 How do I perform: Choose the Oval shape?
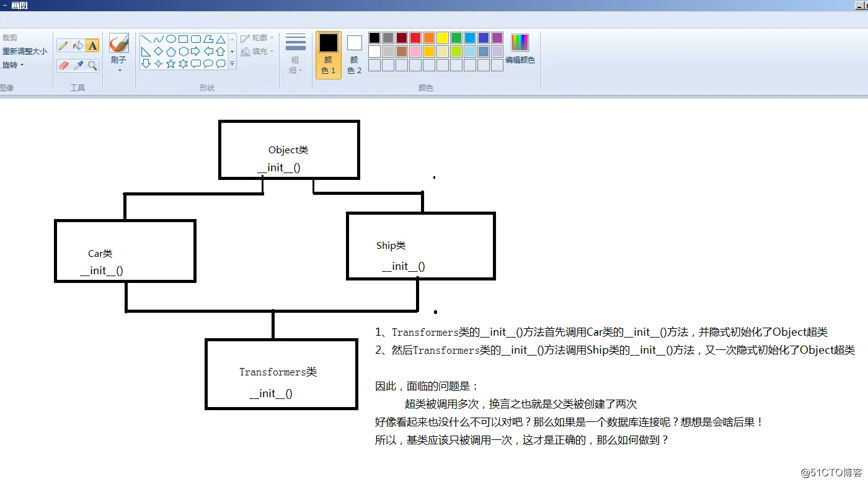[x=171, y=39]
